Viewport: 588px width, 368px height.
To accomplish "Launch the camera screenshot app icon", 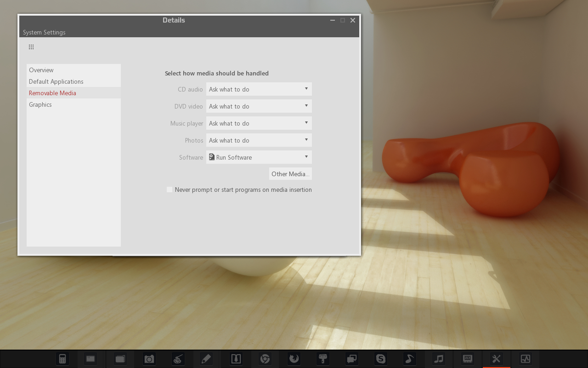I will click(x=149, y=359).
